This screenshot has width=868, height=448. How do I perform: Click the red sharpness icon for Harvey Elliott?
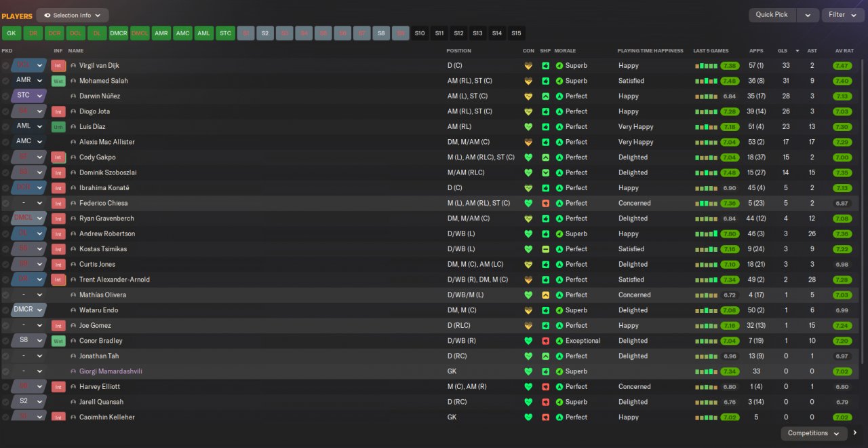(x=545, y=386)
